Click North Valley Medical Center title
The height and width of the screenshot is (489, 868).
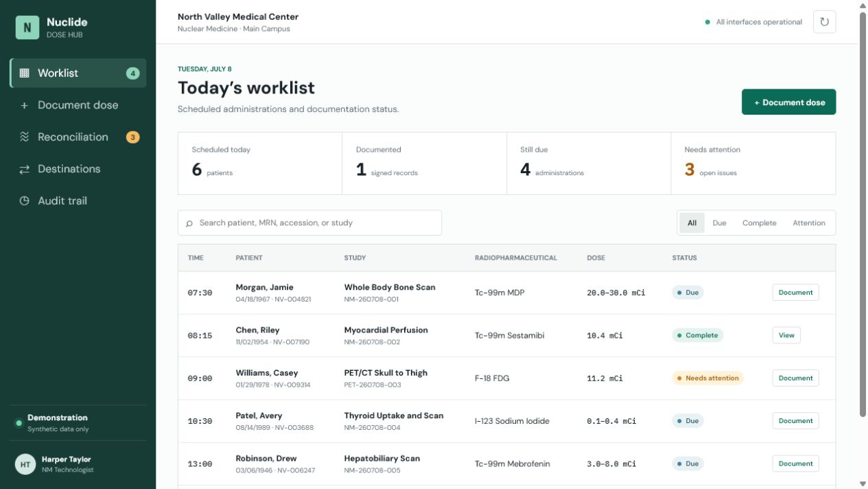[238, 16]
